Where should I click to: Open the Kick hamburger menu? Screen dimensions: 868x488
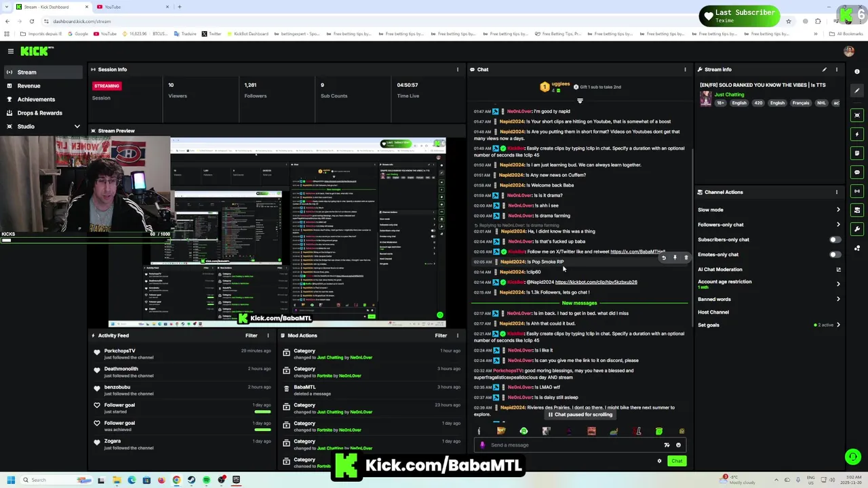(x=11, y=51)
